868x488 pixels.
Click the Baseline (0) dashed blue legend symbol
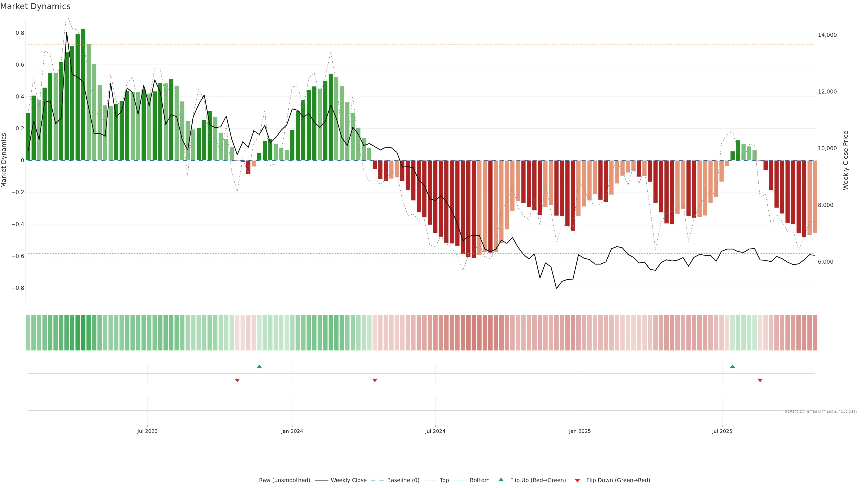(x=377, y=480)
